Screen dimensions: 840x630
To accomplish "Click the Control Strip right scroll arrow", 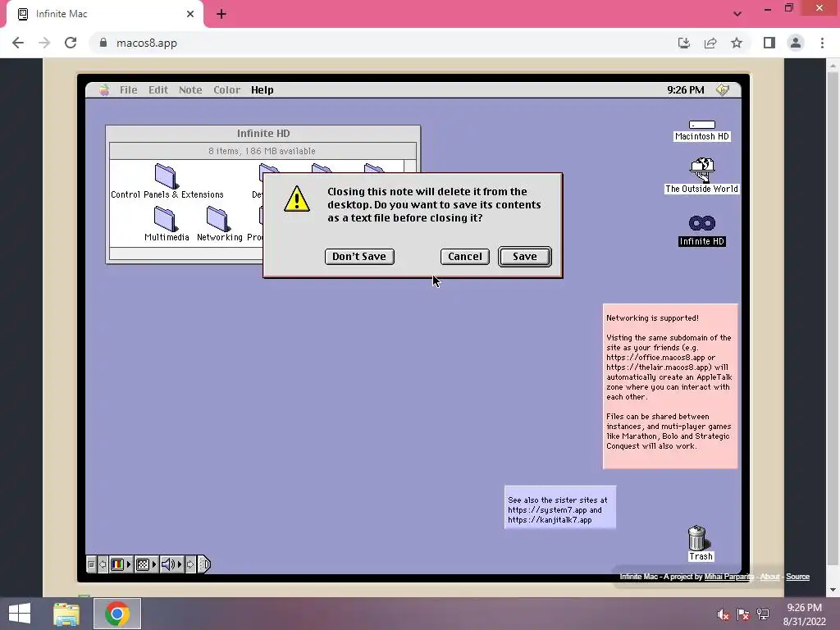I will (190, 564).
